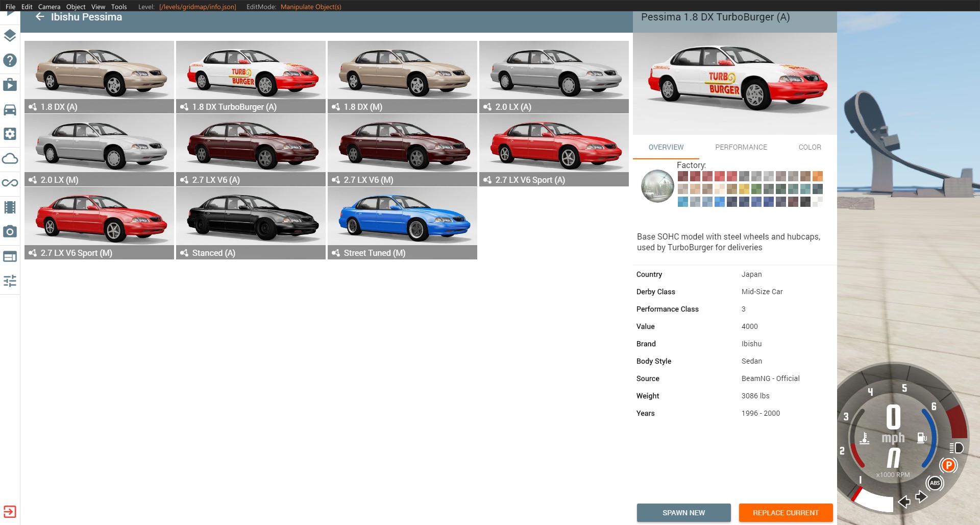Screen dimensions: 980x525
Task: Click the paint preview sphere
Action: point(658,186)
